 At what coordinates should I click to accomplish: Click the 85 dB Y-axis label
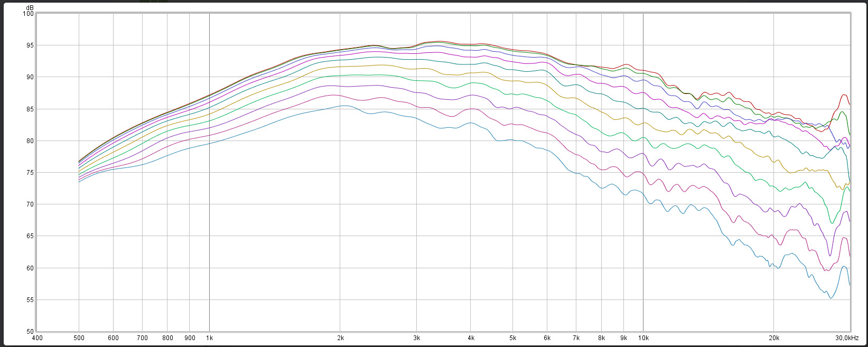pyautogui.click(x=30, y=109)
